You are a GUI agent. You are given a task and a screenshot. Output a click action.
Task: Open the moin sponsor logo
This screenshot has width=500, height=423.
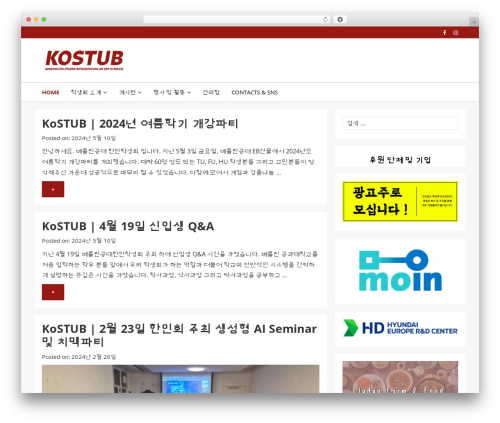coord(400,271)
